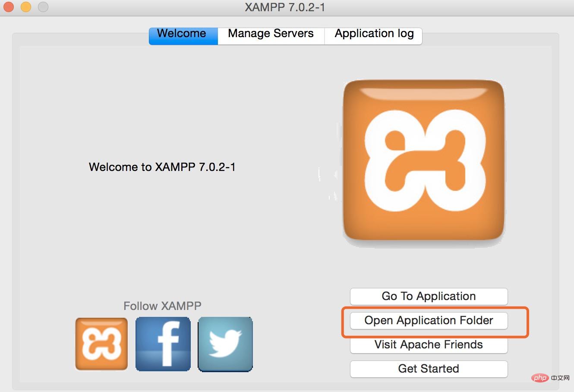Open the Facebook follow icon
The image size is (574, 392).
[163, 344]
